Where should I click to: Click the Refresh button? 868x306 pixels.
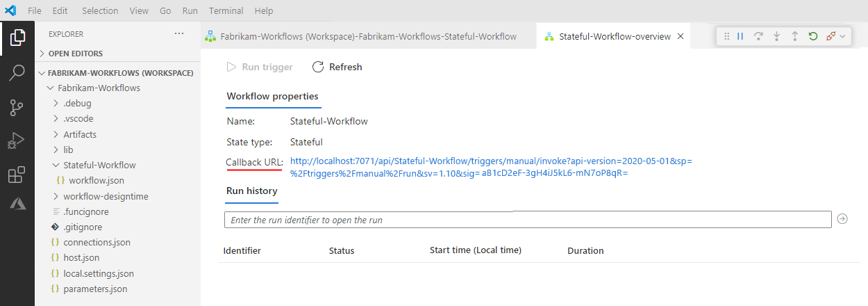[337, 67]
